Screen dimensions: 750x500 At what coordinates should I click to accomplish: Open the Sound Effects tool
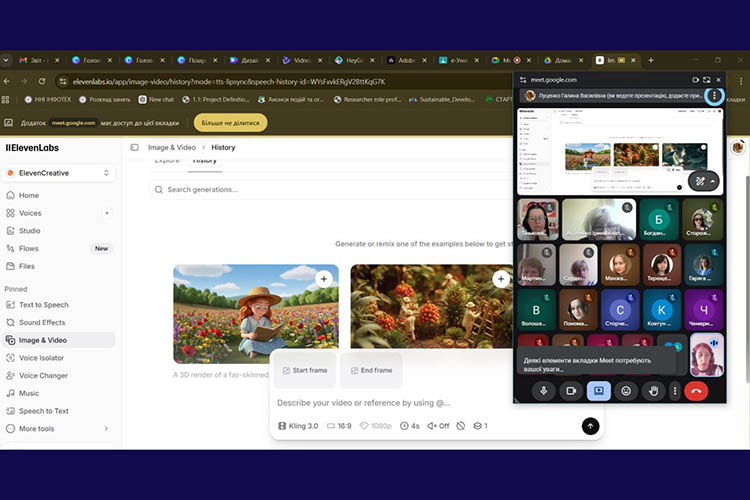tap(42, 323)
